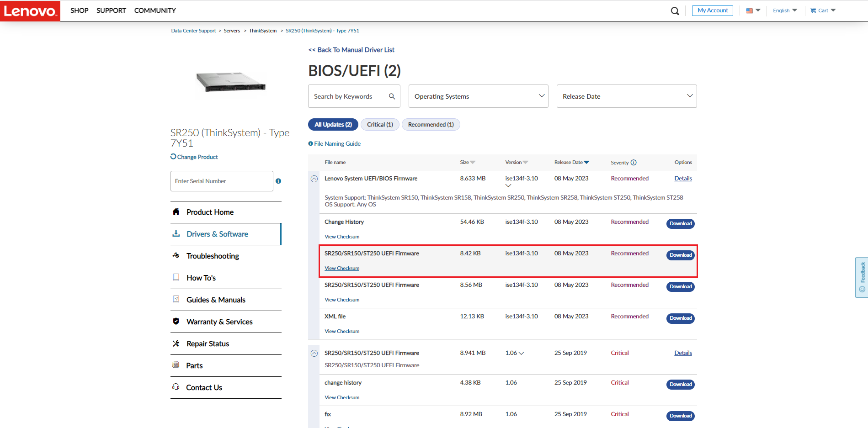Expand the Release Date dropdown
The width and height of the screenshot is (868, 428).
coord(626,96)
